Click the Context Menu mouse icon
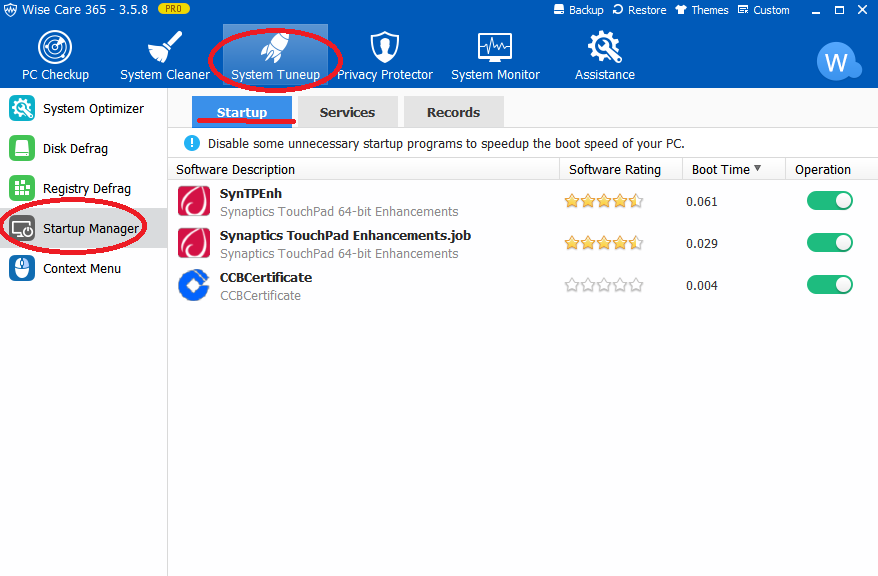Image resolution: width=878 pixels, height=576 pixels. [22, 268]
